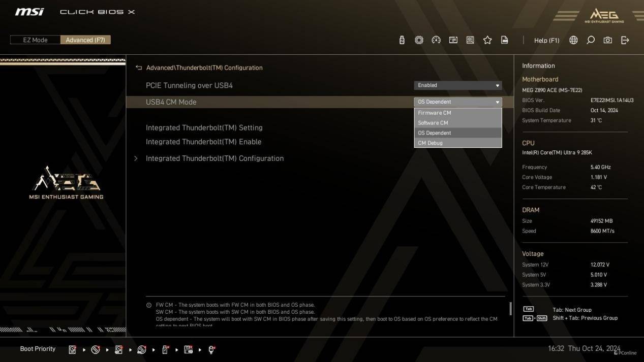Click the 12.072 V system voltage value

point(600,265)
